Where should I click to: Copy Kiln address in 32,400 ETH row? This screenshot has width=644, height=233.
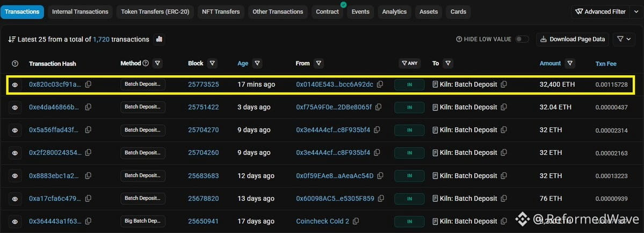tap(503, 84)
